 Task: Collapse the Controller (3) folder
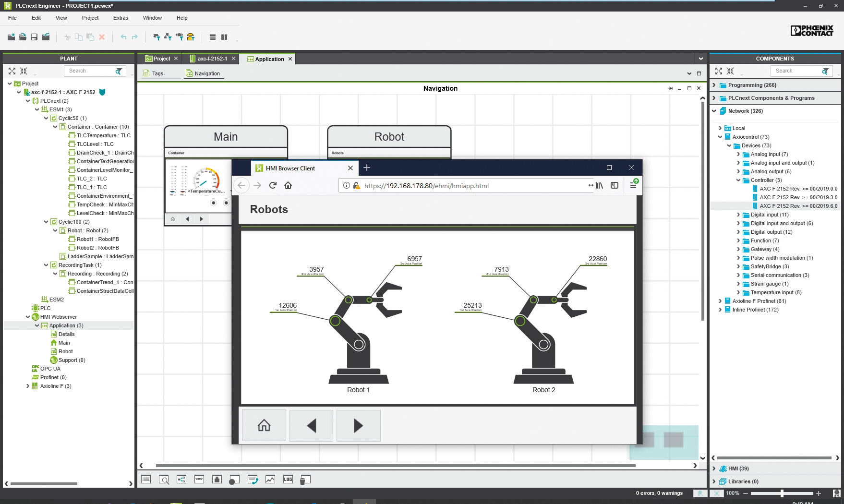[738, 180]
